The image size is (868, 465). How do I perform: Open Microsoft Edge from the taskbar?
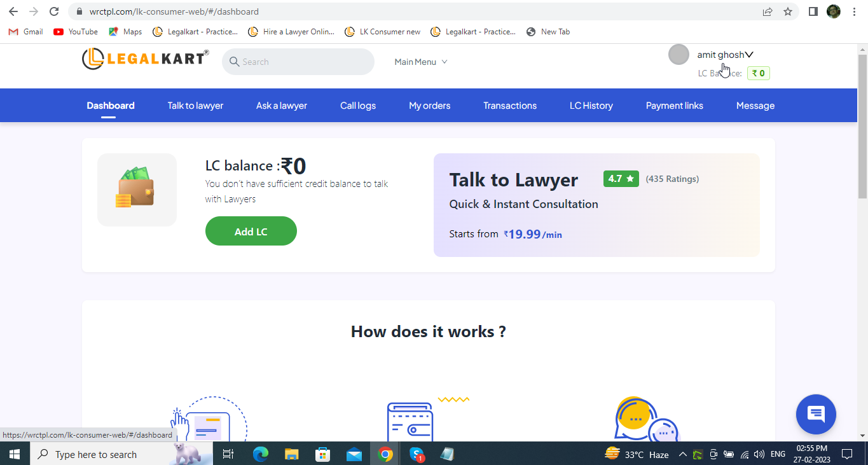pos(261,454)
